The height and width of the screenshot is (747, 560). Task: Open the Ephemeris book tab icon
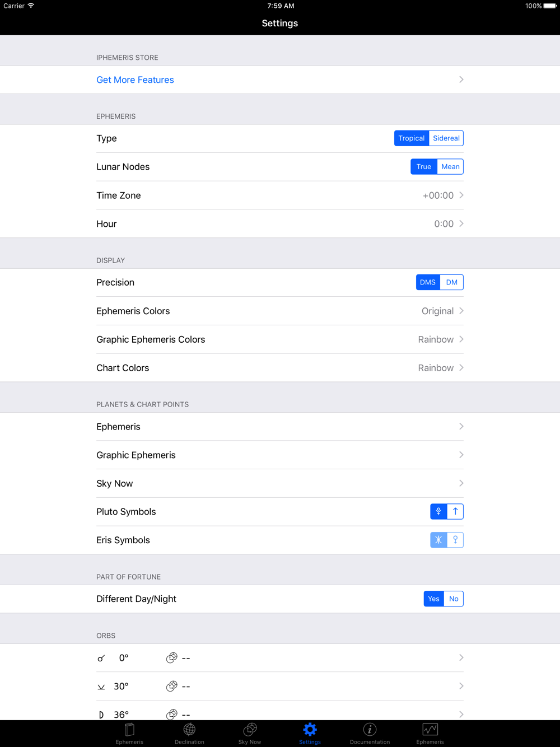(x=129, y=732)
